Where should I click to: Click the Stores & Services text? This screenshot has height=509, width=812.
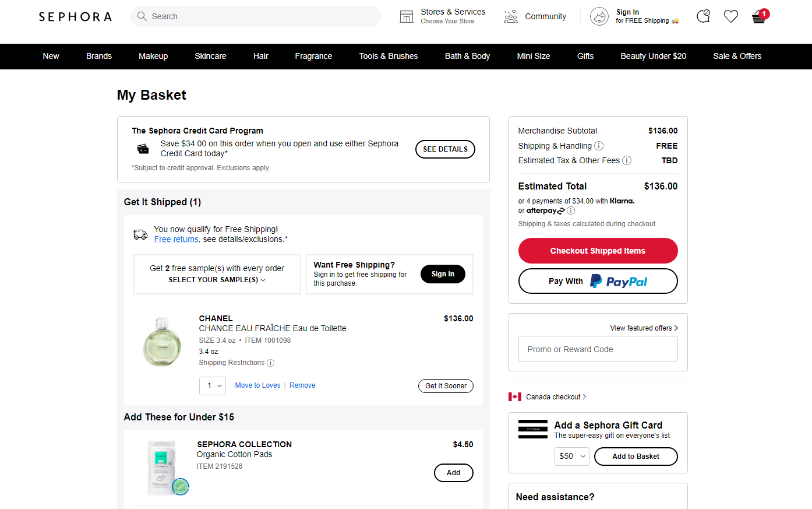point(453,12)
